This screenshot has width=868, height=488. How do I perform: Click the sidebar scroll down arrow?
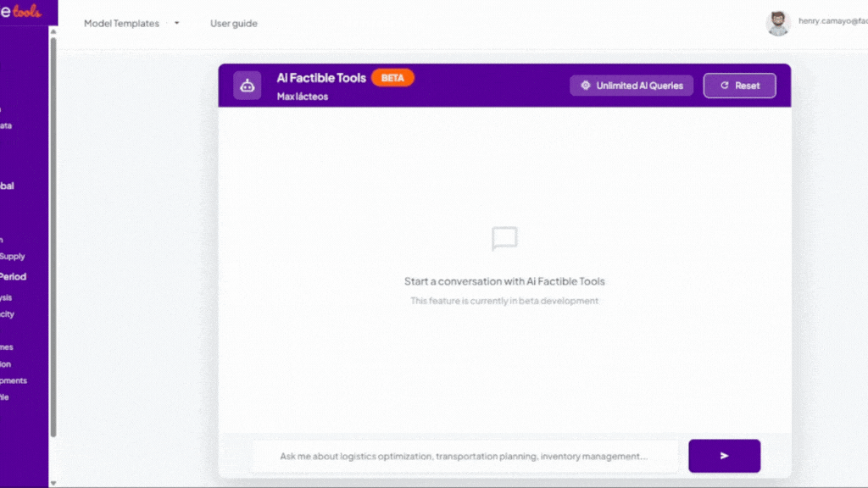pos(53,483)
